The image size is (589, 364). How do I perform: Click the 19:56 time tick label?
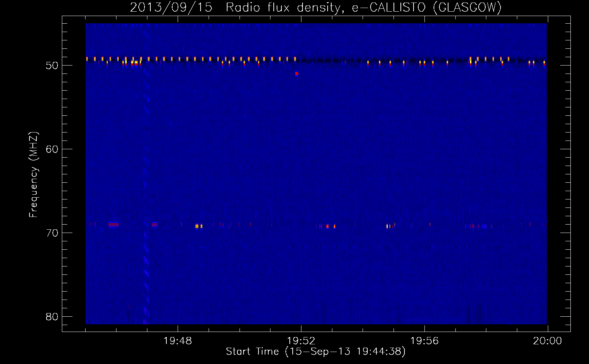tap(424, 341)
